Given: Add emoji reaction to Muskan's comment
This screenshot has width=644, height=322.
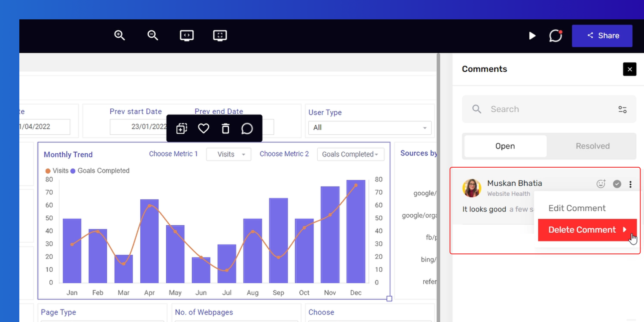Looking at the screenshot, I should pos(601,184).
